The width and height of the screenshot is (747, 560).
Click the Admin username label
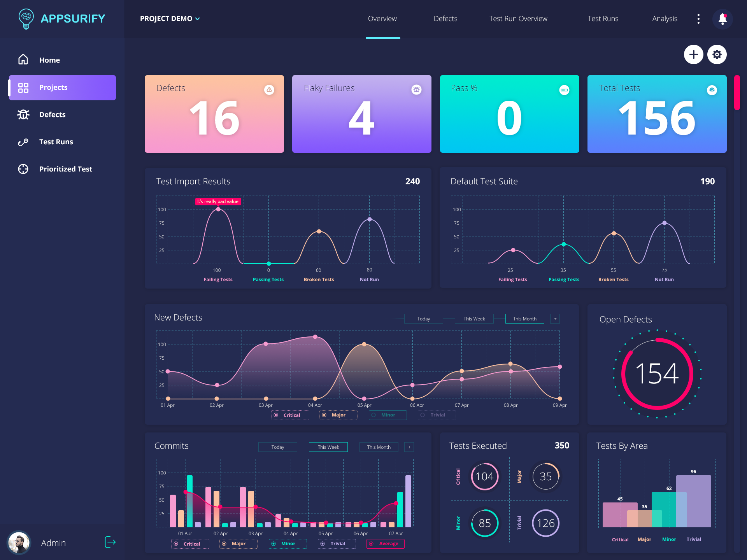tap(53, 543)
